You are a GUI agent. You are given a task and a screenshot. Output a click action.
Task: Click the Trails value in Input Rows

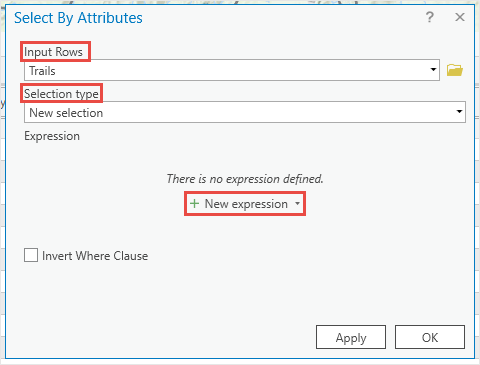tap(42, 71)
